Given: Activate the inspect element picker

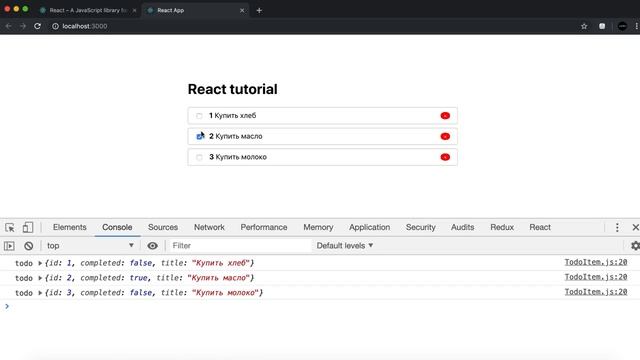Looking at the screenshot, I should 10,227.
